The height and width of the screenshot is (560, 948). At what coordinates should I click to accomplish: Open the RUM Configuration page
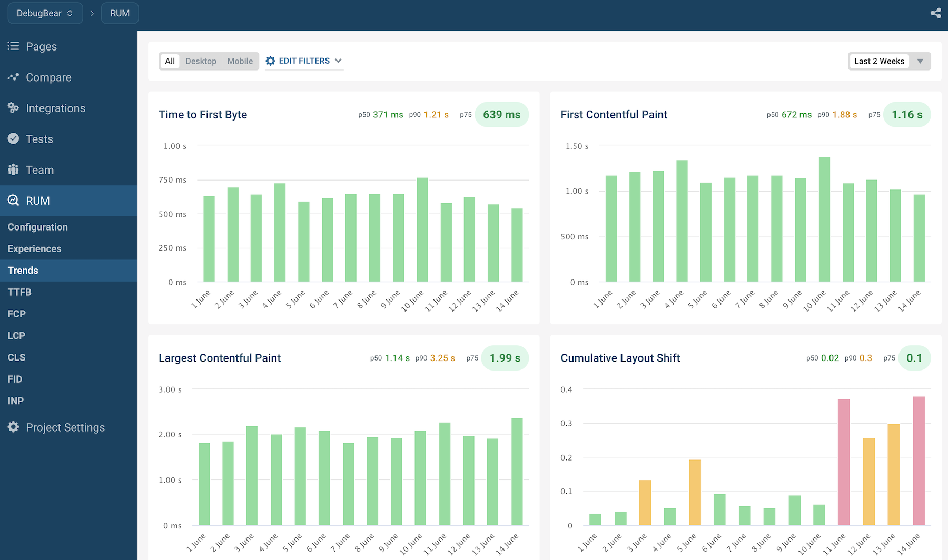[x=37, y=226]
